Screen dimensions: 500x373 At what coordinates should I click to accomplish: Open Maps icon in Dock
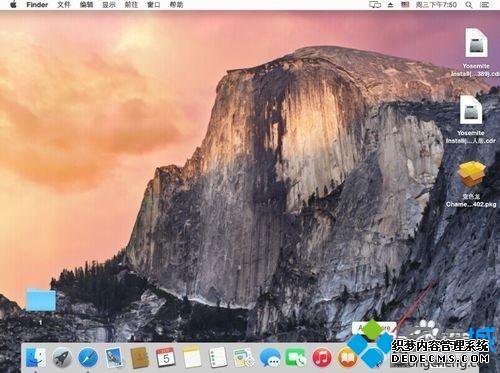244,358
